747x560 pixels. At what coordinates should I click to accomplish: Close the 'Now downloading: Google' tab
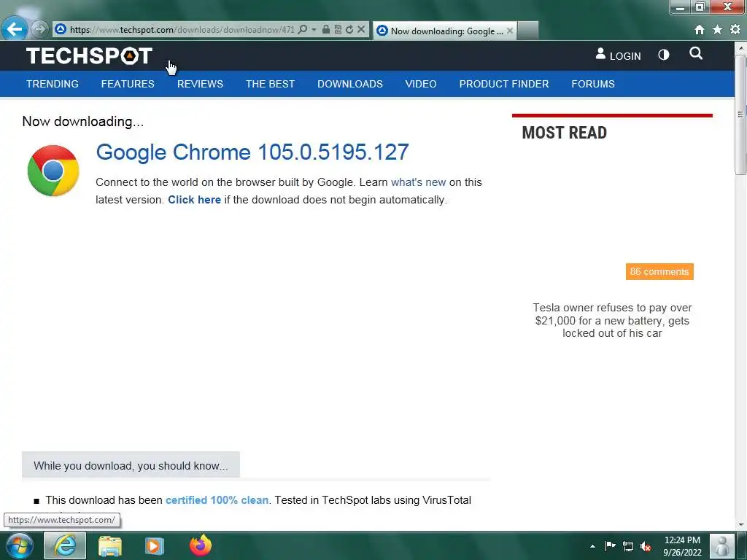point(510,31)
